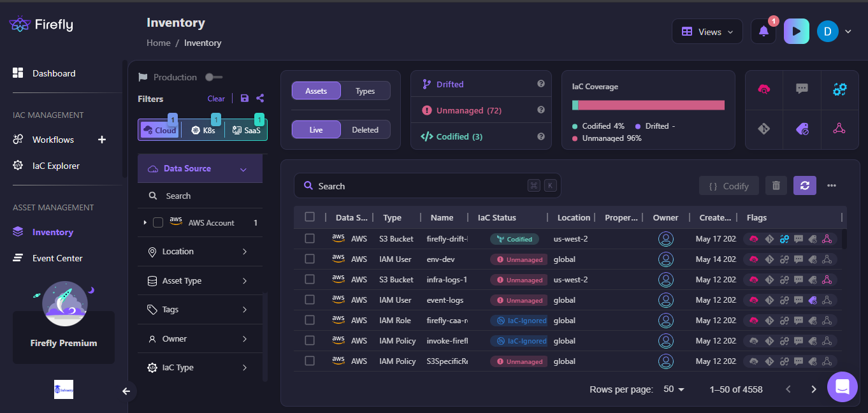Expand the IaC Type filter
The height and width of the screenshot is (413, 868).
coord(199,368)
